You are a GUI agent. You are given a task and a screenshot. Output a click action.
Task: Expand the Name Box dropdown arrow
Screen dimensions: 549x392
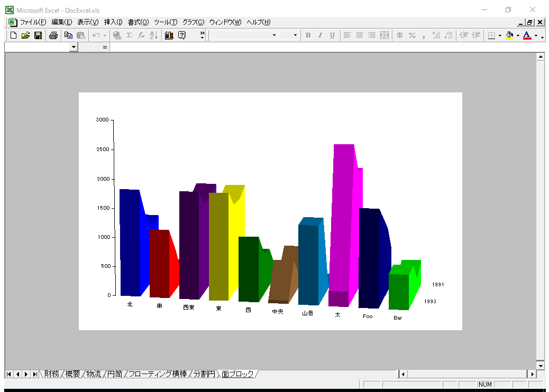[x=74, y=47]
